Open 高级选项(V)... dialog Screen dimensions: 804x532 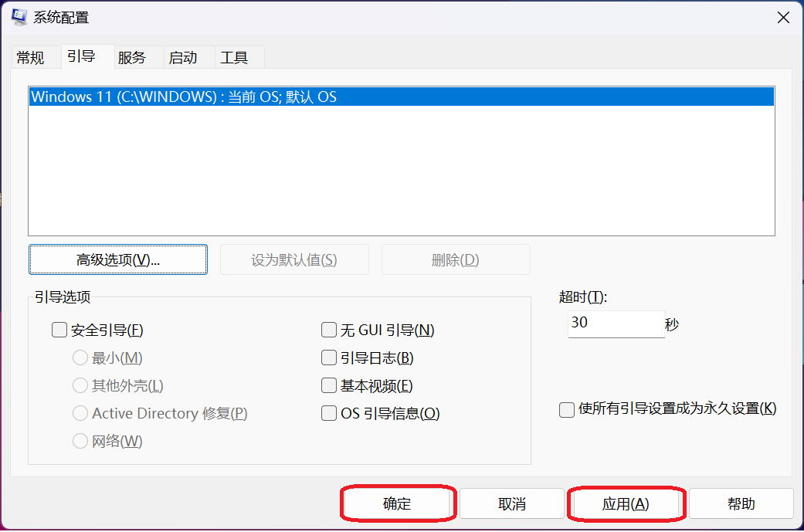point(118,260)
